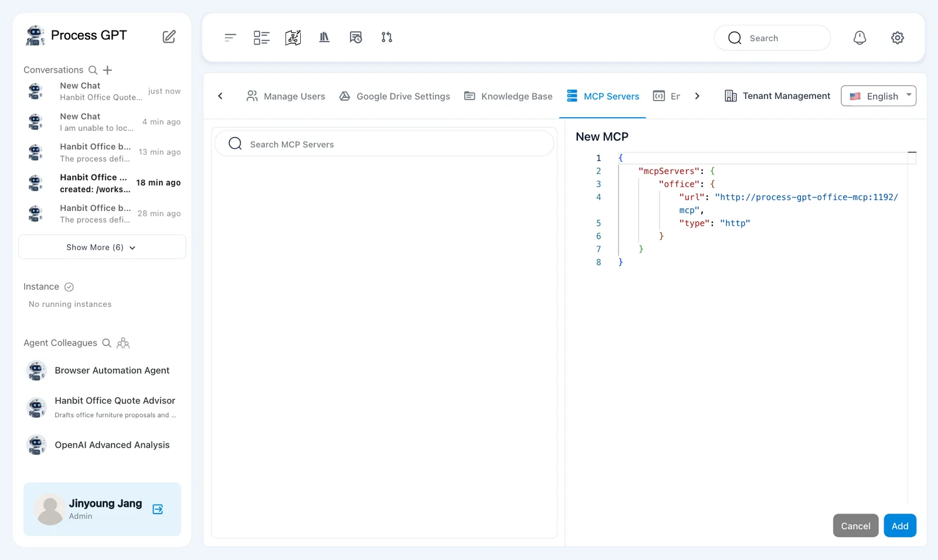Focus the Search MCP Servers field

point(384,144)
